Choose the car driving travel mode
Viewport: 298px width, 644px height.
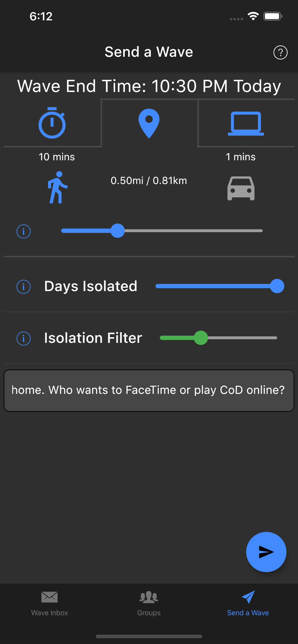pos(241,188)
